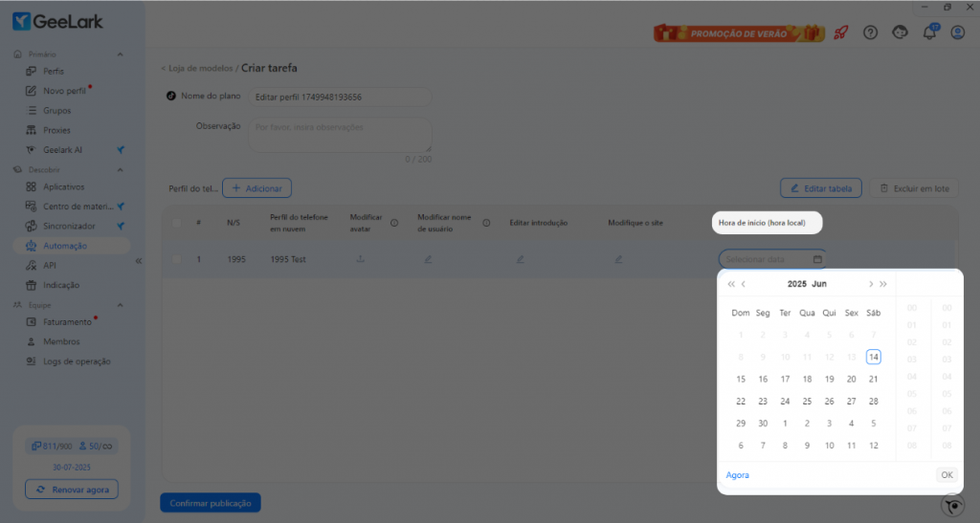Image resolution: width=980 pixels, height=523 pixels.
Task: Click the GeeLark logo
Action: [57, 21]
